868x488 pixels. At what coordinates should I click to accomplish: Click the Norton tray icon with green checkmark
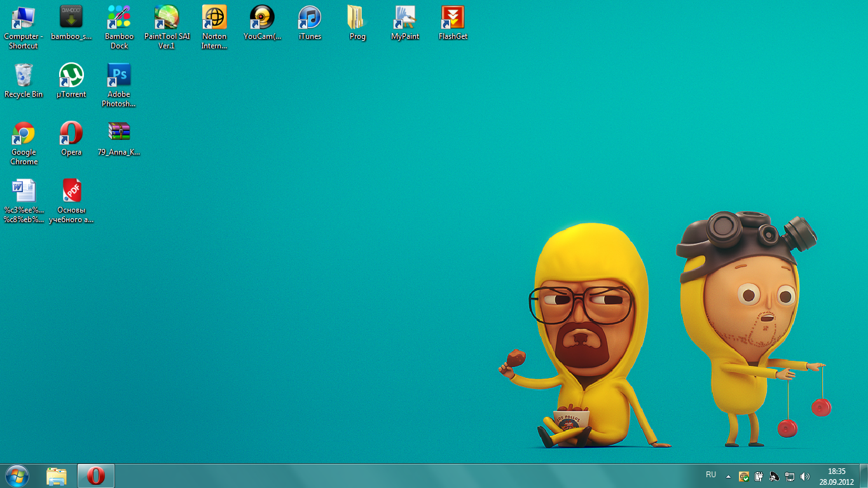pyautogui.click(x=743, y=476)
